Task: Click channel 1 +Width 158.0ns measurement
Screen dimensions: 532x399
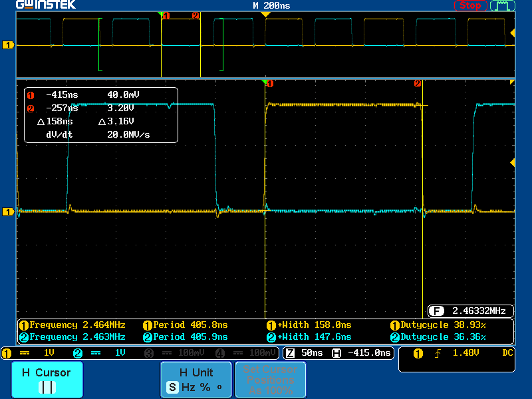Action: (x=309, y=325)
